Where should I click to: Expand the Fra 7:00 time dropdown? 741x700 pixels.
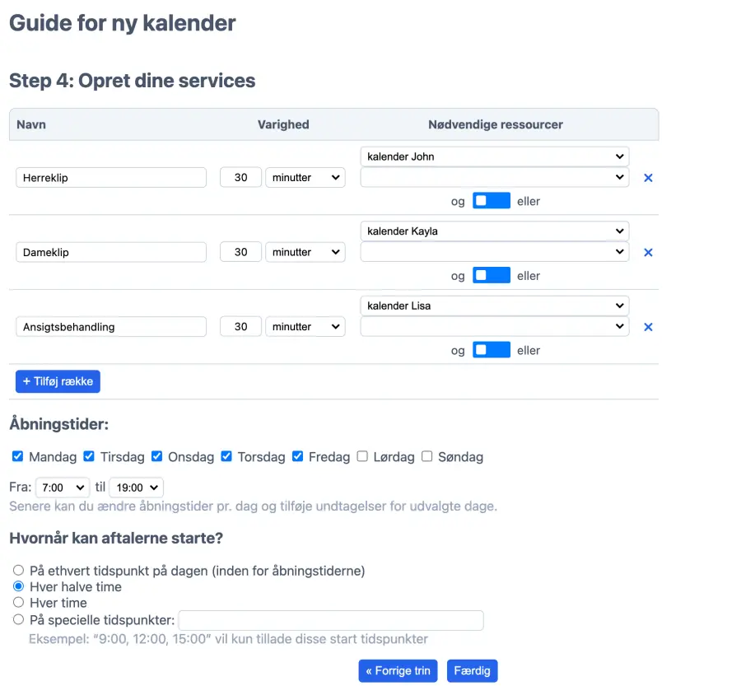click(x=63, y=488)
